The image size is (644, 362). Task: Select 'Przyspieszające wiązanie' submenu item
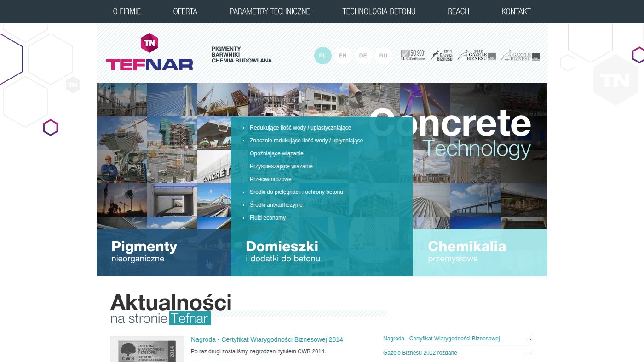(281, 166)
